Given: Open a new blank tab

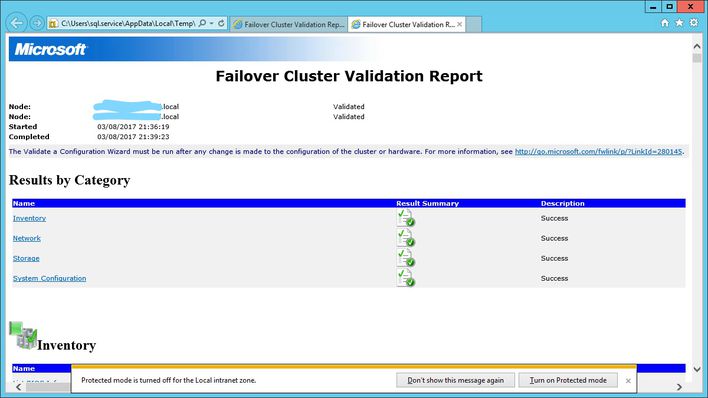Looking at the screenshot, I should (x=473, y=24).
